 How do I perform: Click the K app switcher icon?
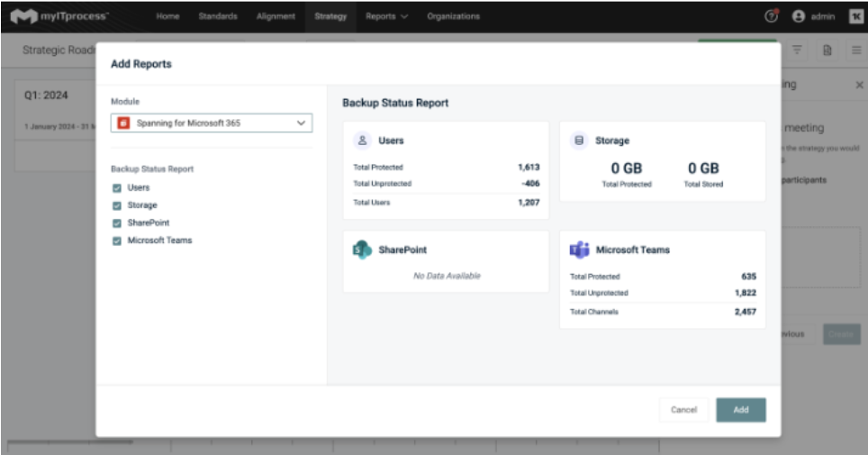click(x=855, y=16)
